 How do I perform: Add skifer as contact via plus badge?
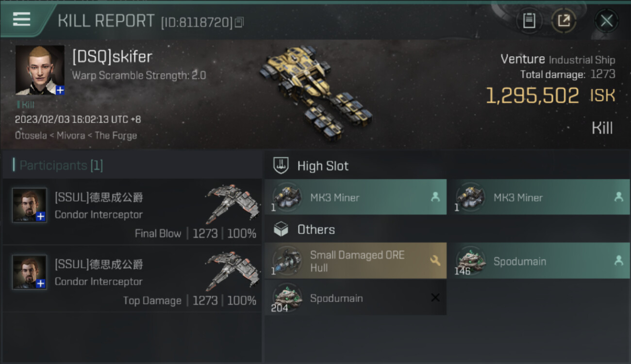60,90
